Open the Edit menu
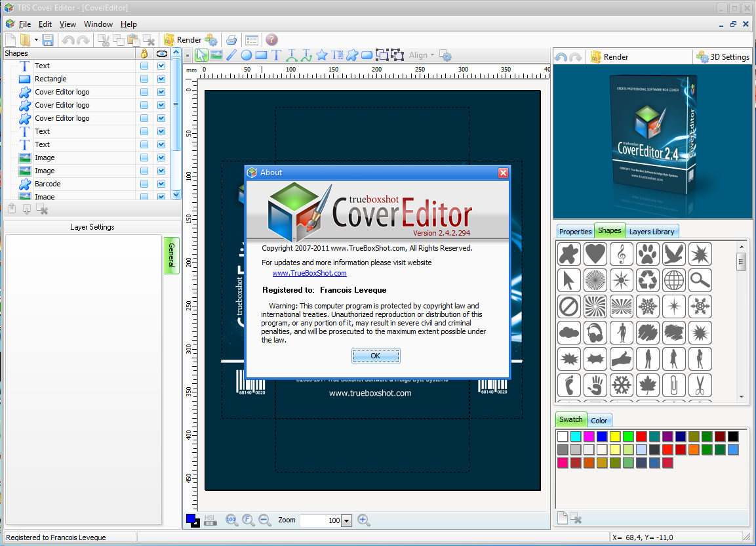The image size is (756, 546). tap(45, 24)
